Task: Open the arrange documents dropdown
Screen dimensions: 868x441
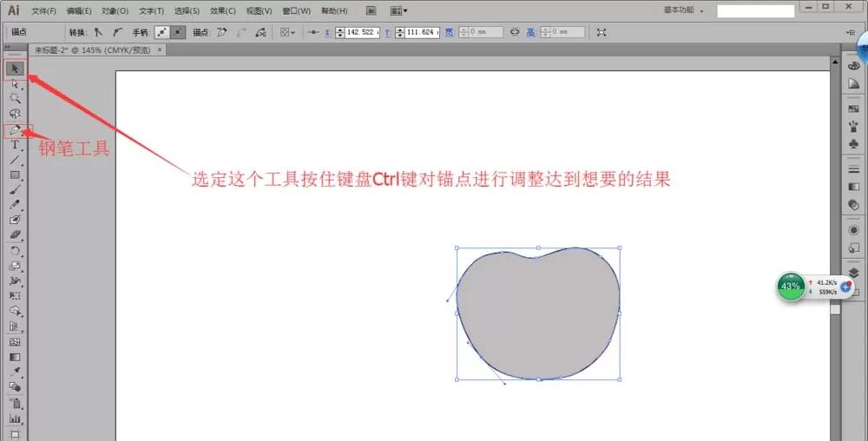Action: (399, 10)
